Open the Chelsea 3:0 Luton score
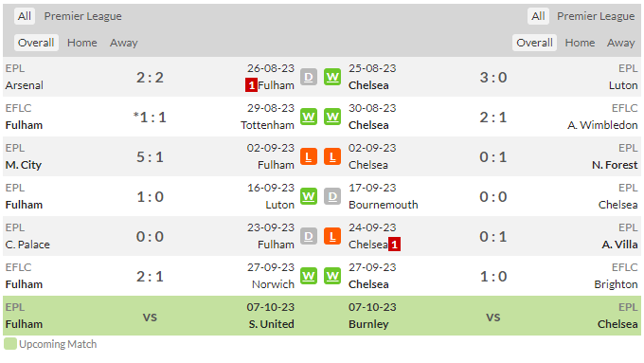The width and height of the screenshot is (644, 363). point(493,78)
